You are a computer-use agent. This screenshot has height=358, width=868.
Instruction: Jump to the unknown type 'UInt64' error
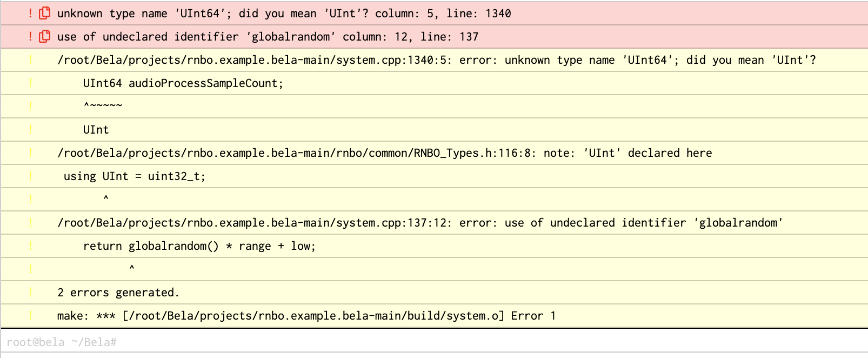284,13
